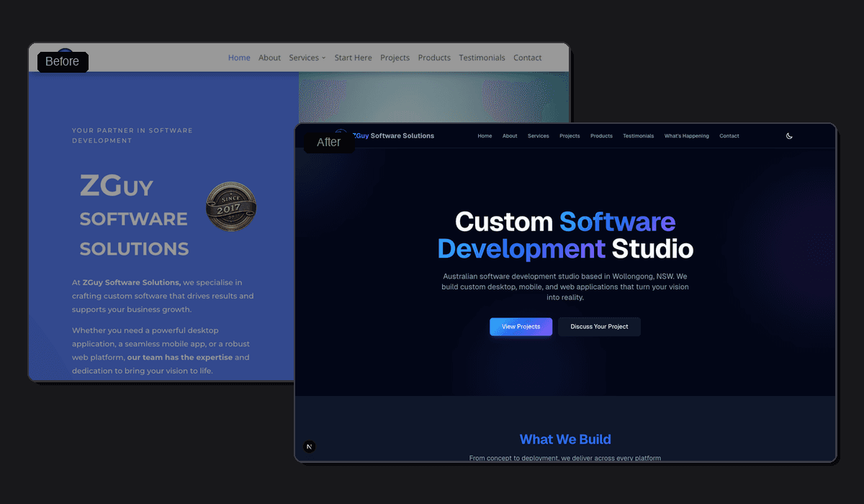Select Home in the After navigation bar

485,135
